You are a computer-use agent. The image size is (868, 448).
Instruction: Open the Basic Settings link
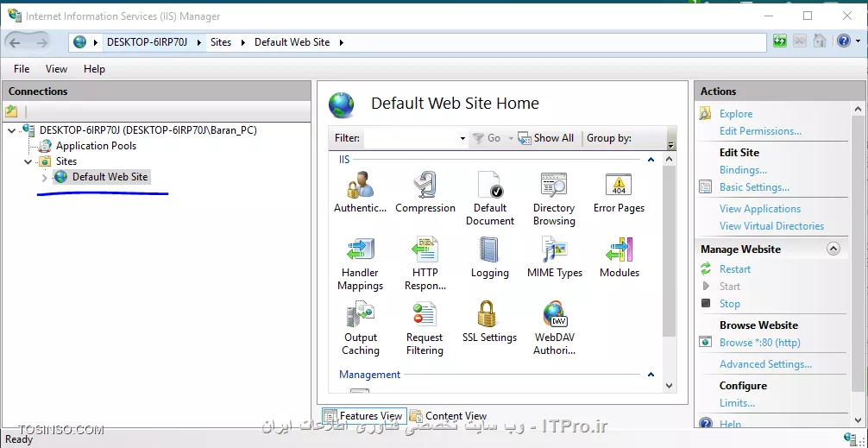pyautogui.click(x=754, y=187)
